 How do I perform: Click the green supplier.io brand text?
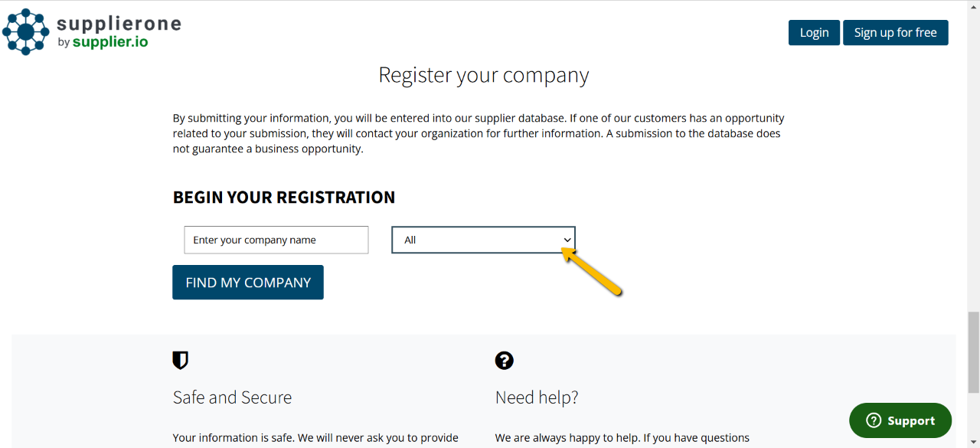[110, 42]
